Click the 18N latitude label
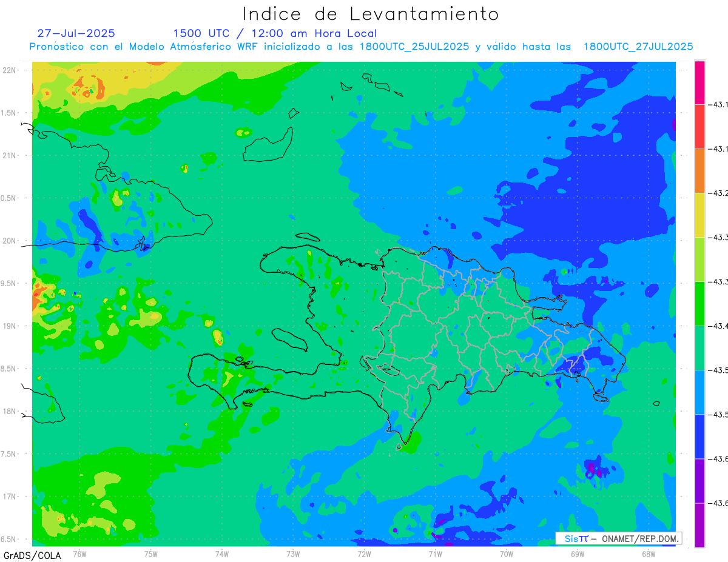The width and height of the screenshot is (728, 562). click(10, 411)
